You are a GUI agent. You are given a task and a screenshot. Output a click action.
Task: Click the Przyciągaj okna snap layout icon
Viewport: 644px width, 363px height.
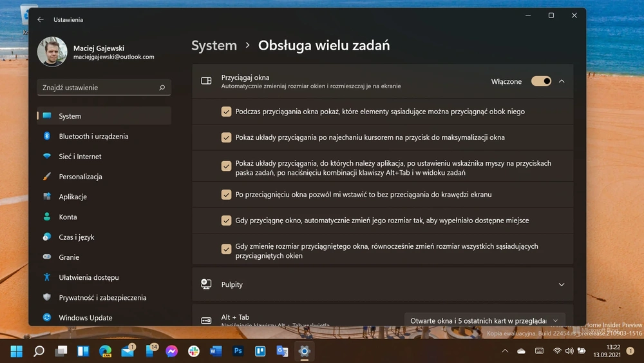(x=206, y=81)
